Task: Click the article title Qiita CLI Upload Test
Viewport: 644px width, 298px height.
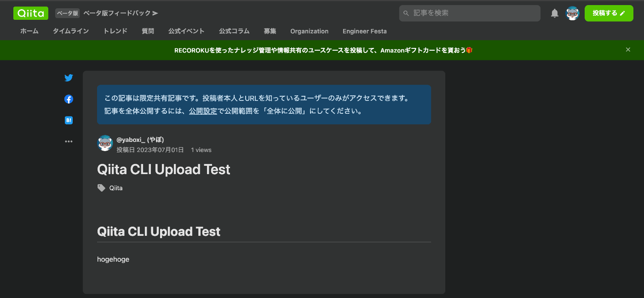Action: coord(164,169)
